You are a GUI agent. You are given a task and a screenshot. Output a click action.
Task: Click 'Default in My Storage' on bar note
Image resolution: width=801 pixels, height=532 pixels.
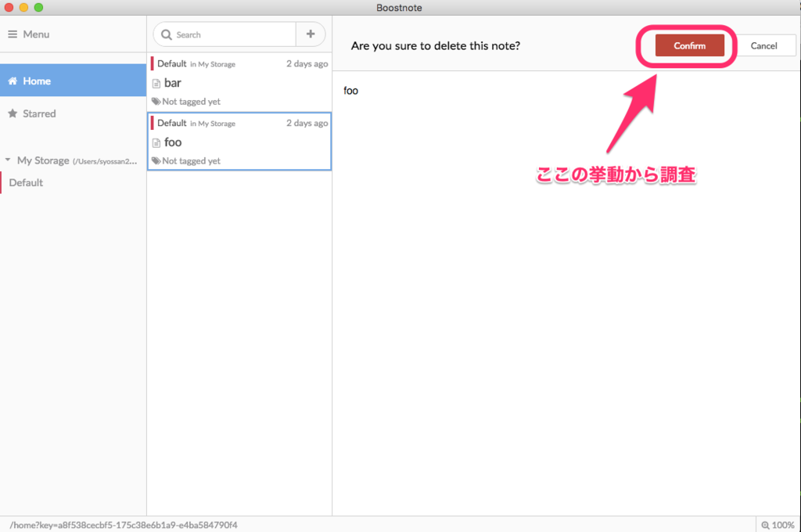pos(196,63)
